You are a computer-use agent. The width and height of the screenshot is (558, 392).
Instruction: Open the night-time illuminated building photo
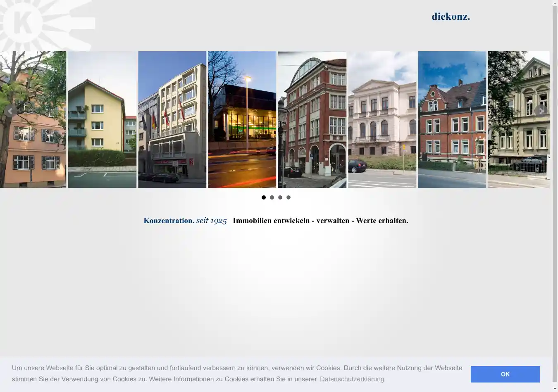[242, 120]
